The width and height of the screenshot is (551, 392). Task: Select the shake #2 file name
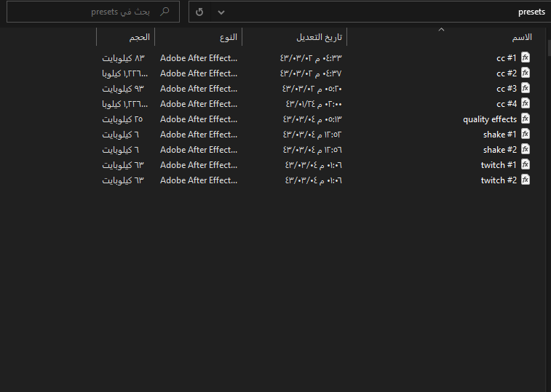point(499,150)
